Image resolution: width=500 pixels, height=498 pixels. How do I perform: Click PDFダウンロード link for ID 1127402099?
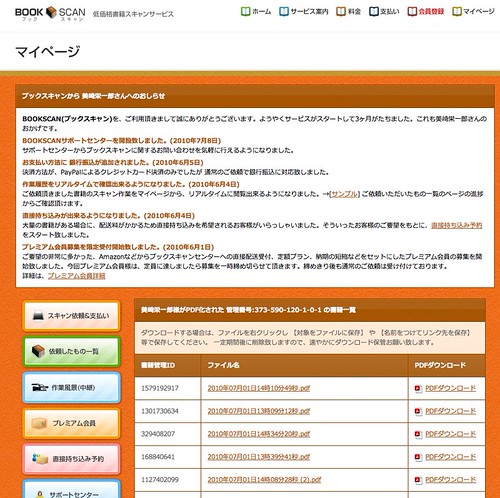point(450,480)
